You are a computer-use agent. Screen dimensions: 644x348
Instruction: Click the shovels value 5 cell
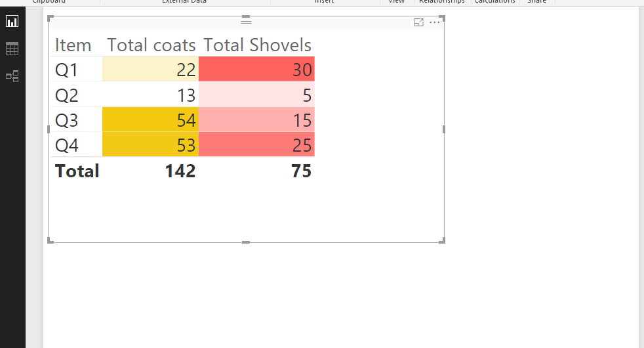coord(256,95)
